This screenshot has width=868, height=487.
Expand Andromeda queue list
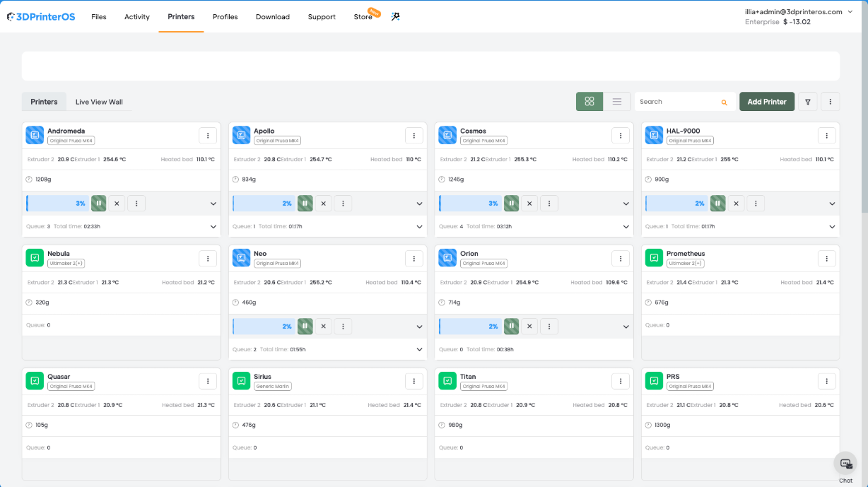(213, 227)
